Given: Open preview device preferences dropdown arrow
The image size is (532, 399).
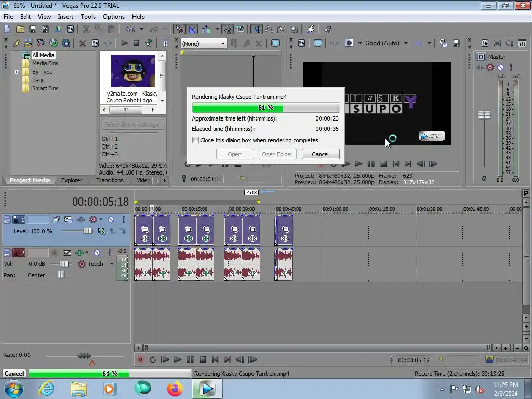Looking at the screenshot, I should pyautogui.click(x=360, y=43).
